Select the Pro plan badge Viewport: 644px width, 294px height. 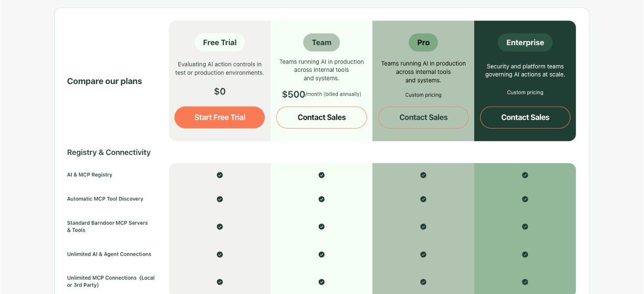(423, 43)
